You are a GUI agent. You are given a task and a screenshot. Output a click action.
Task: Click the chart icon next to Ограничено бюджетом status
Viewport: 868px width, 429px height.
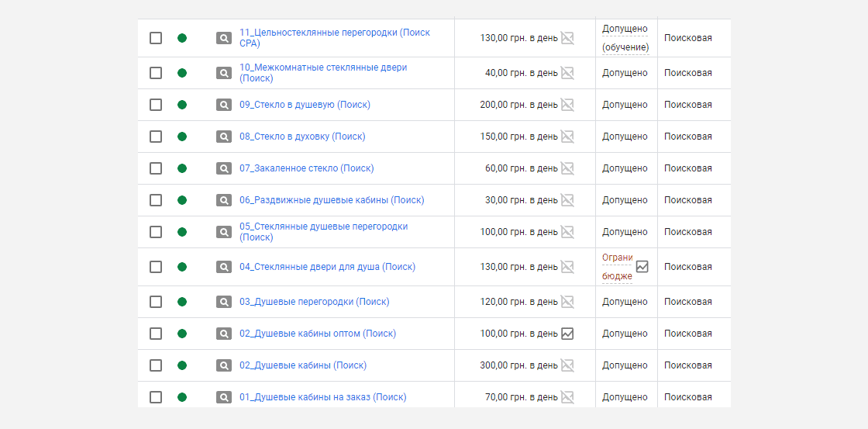pos(642,267)
